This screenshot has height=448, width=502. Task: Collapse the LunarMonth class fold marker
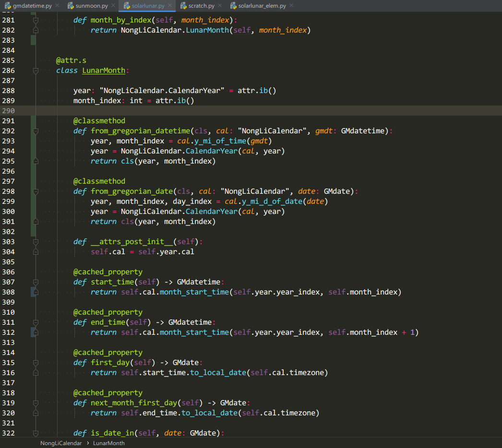pyautogui.click(x=36, y=71)
